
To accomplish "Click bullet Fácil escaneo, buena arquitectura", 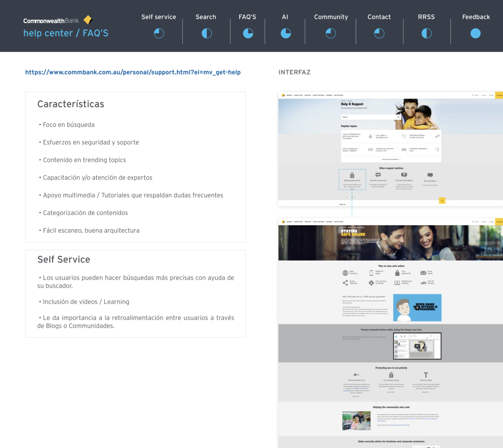I will [91, 231].
